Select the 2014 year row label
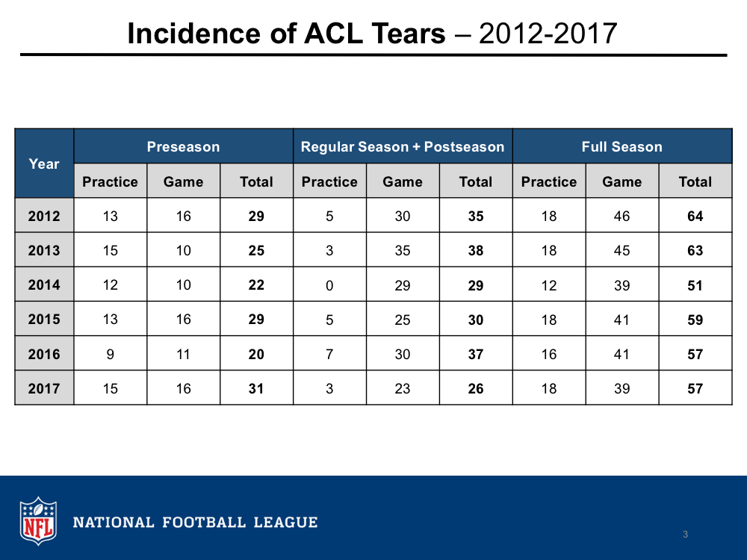Viewport: 747px width, 560px height. (44, 285)
